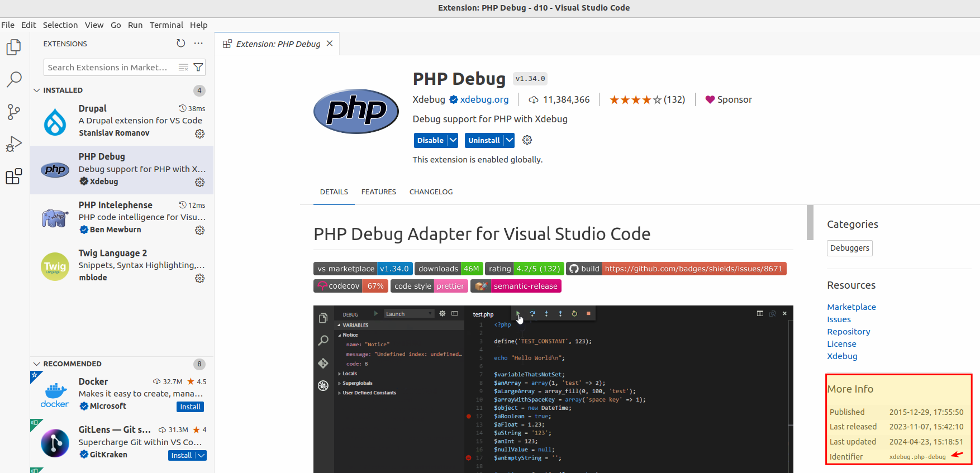Open the License resource link
The width and height of the screenshot is (980, 473).
tap(841, 344)
